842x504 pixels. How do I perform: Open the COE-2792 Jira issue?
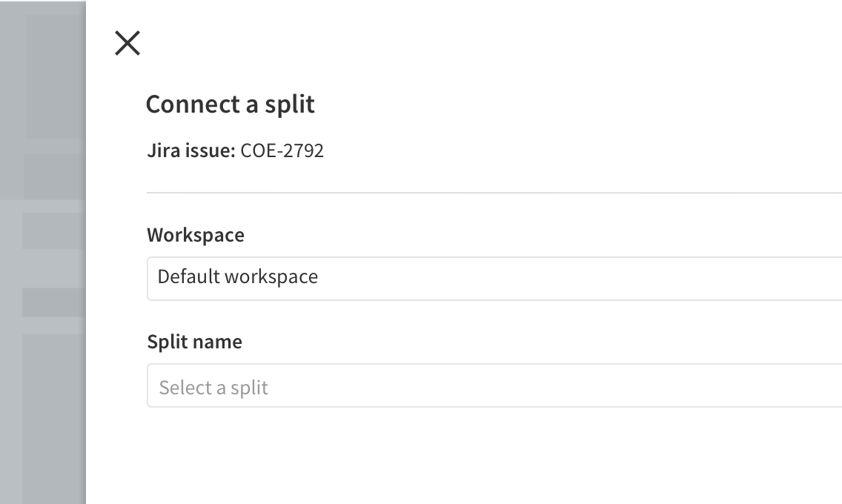[282, 150]
